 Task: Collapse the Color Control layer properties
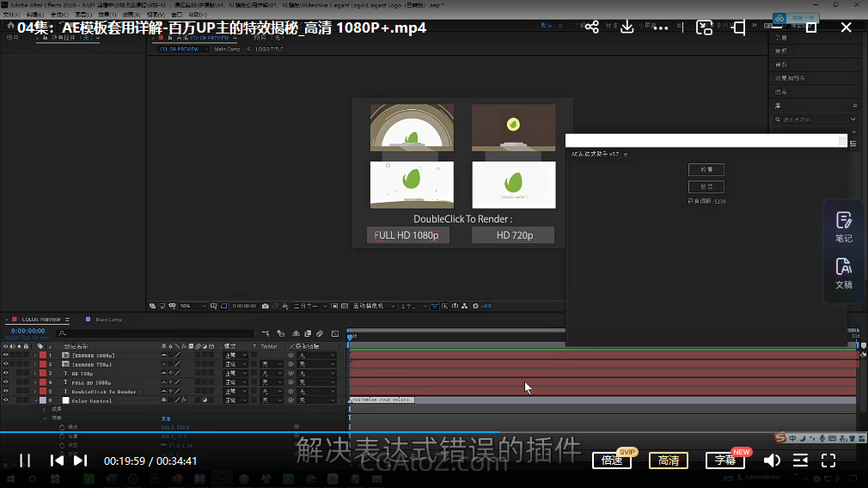[x=35, y=400]
